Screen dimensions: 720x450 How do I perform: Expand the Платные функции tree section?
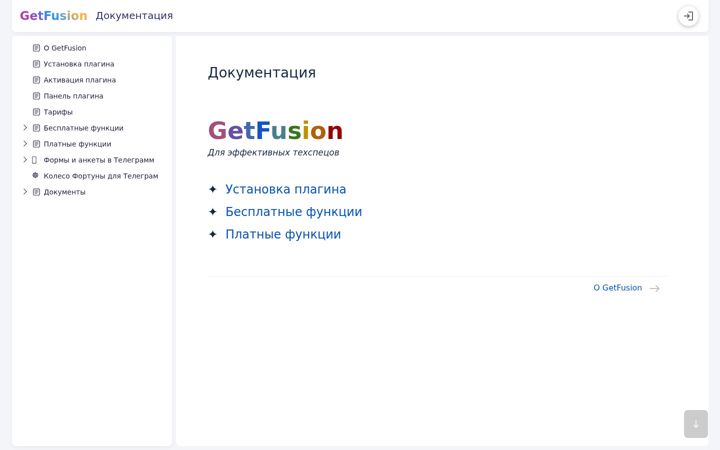pyautogui.click(x=25, y=144)
